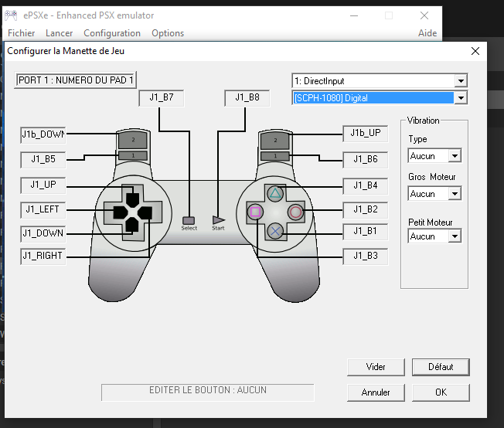The image size is (504, 428).
Task: Click right shoulder button 2 on gamepad
Action: [x=275, y=141]
